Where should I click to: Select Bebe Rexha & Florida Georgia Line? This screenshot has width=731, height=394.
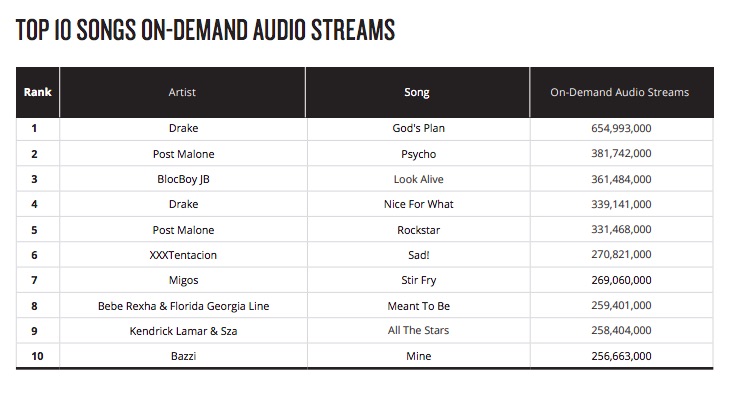[x=183, y=306]
